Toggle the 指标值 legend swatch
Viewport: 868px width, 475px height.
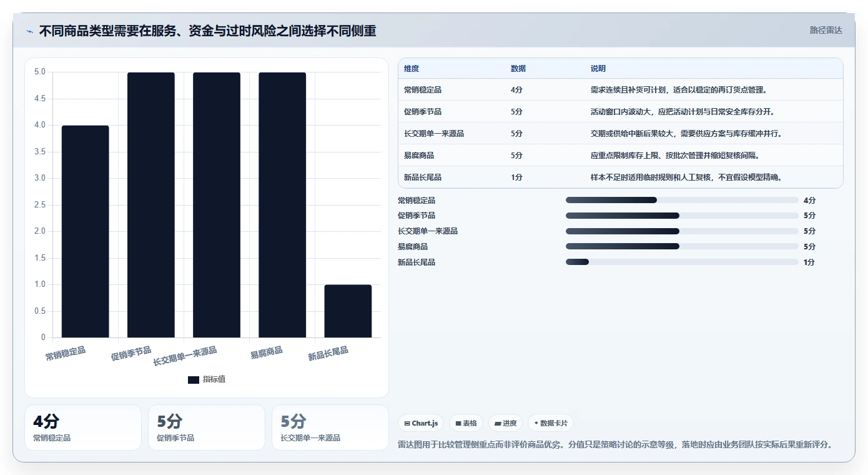point(194,379)
